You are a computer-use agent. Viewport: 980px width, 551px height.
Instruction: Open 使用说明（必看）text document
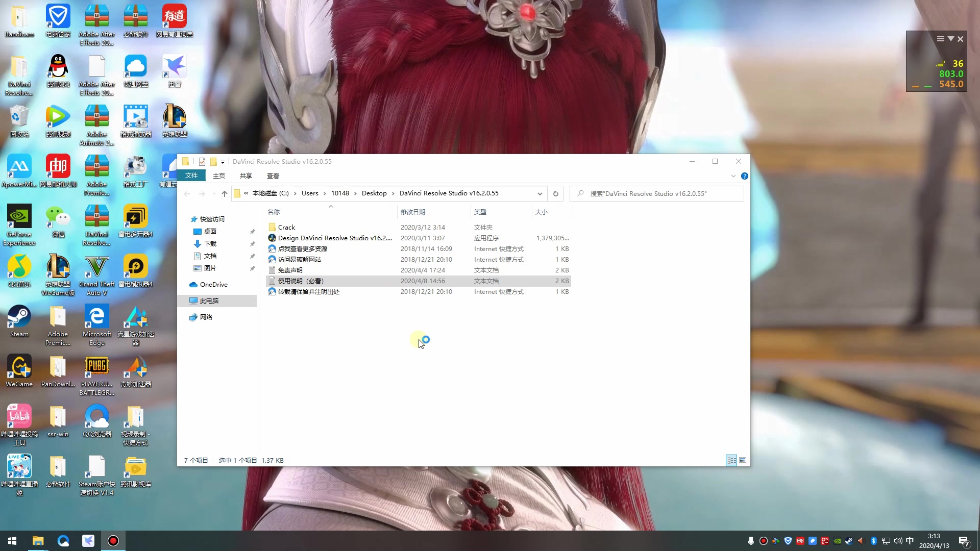click(x=301, y=281)
